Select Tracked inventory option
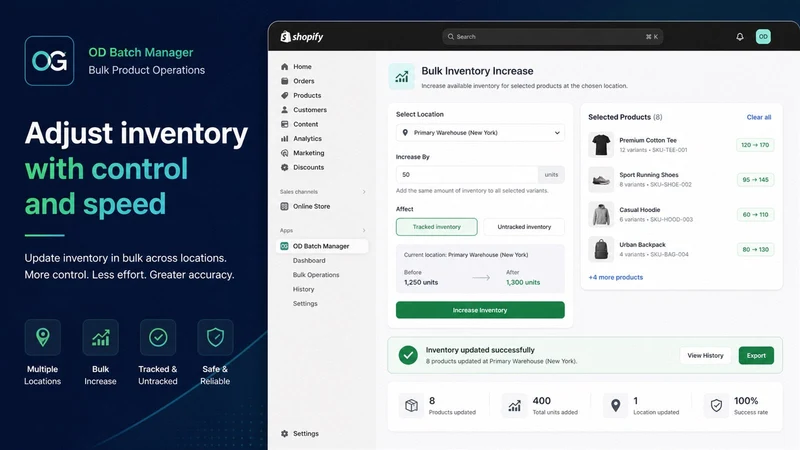This screenshot has width=800, height=450. (437, 227)
